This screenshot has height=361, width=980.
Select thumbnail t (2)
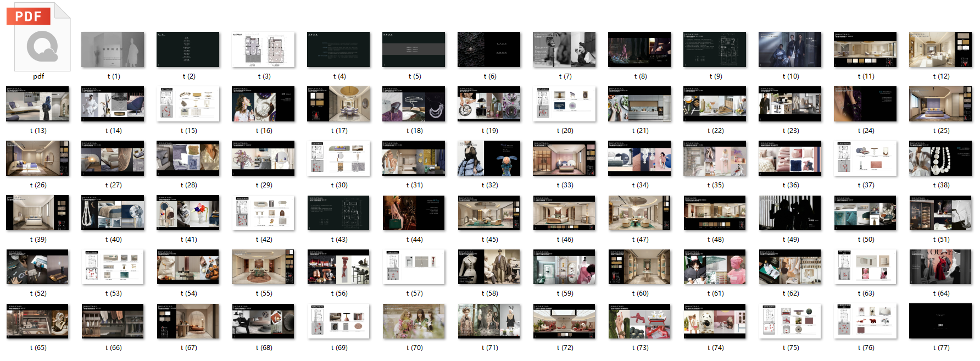click(188, 49)
